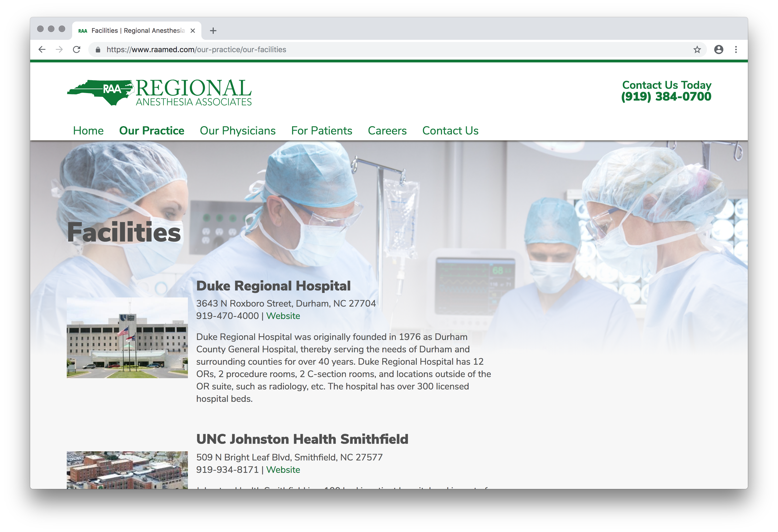Viewport: 778px width, 532px height.
Task: Click the address bar URL field
Action: [x=397, y=49]
